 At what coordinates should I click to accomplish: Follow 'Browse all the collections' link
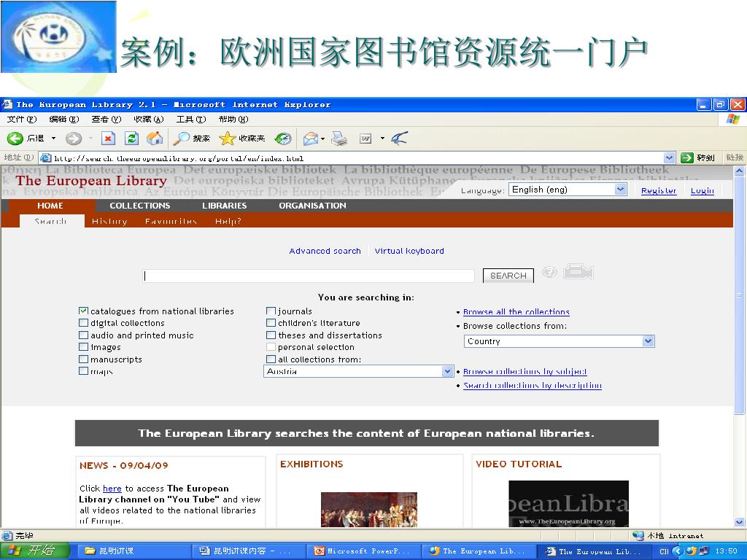516,312
